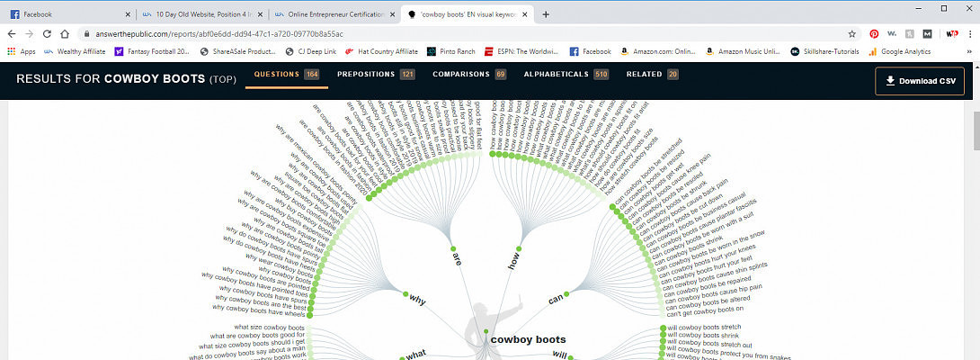Click the WP extension icon
Screen dimensions: 980x360
[x=951, y=33]
